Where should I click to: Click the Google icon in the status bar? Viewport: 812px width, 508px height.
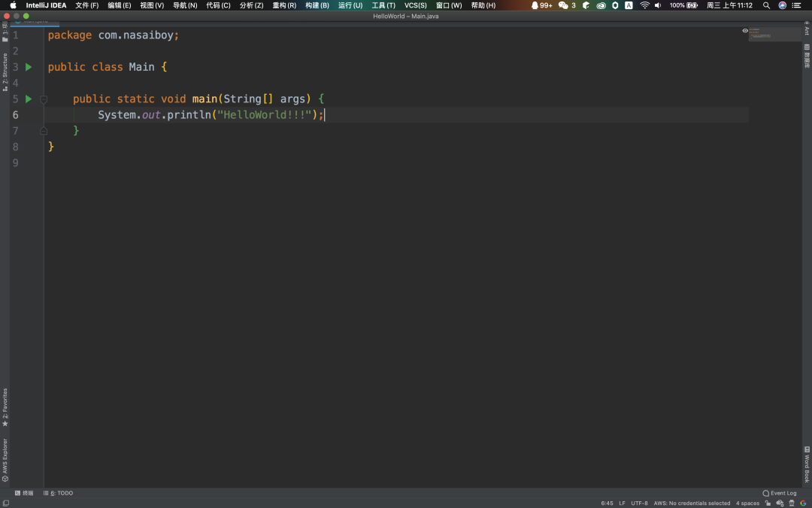[x=804, y=503]
